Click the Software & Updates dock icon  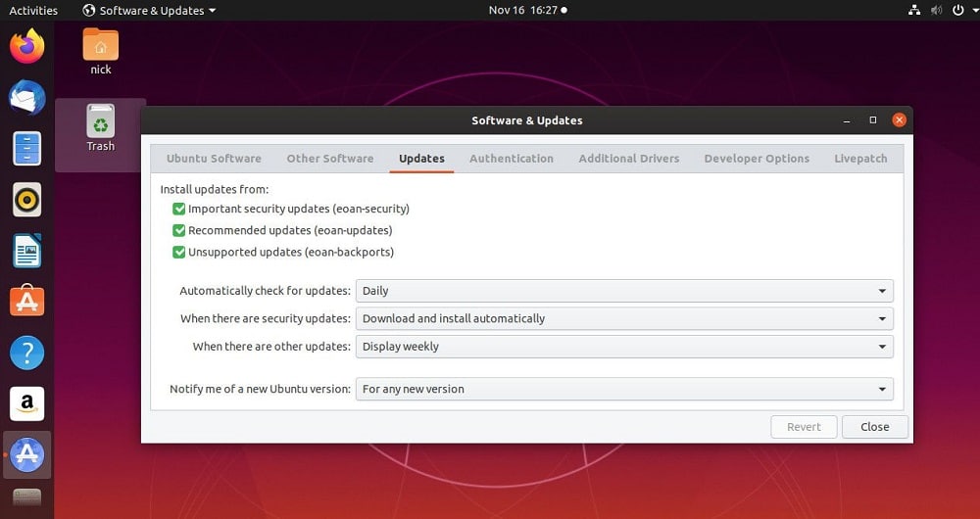coord(26,454)
